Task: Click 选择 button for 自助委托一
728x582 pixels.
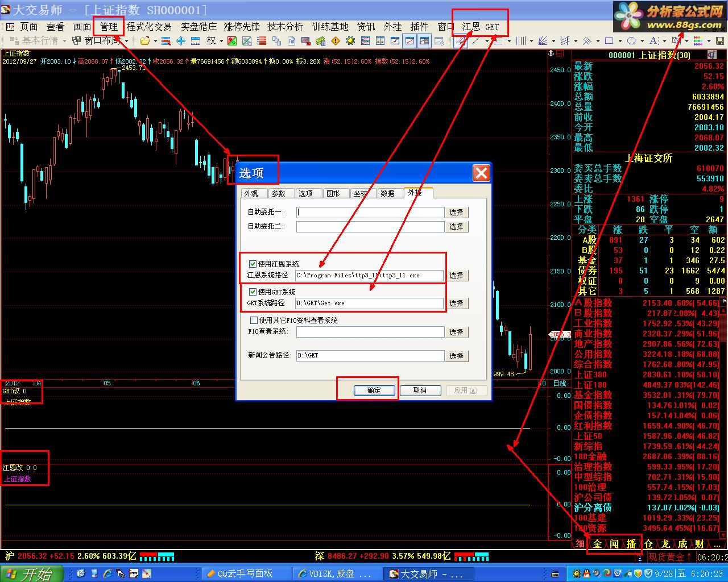Action: (x=456, y=212)
